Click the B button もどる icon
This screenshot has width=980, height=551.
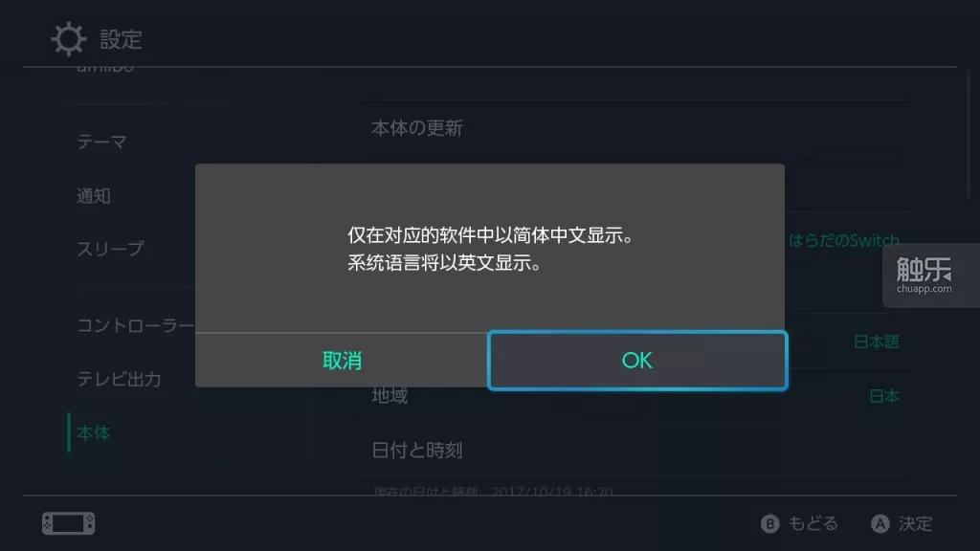770,523
